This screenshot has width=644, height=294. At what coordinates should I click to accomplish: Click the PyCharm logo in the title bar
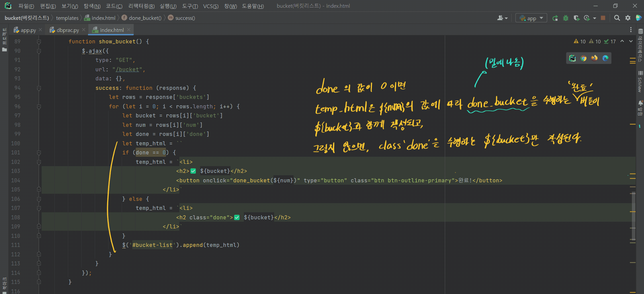pyautogui.click(x=8, y=6)
